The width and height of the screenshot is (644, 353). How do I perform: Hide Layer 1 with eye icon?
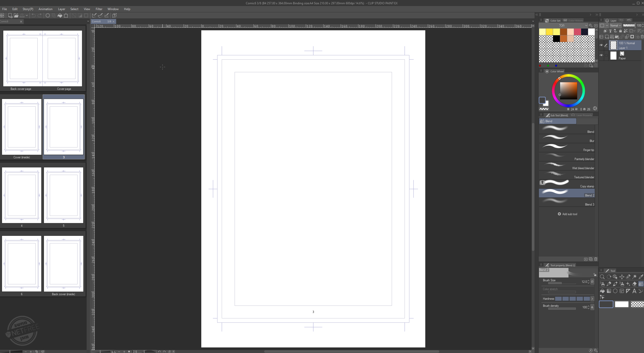(x=601, y=45)
